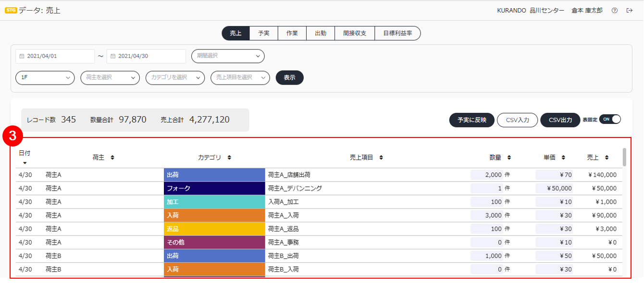
Task: Click the blue 出荷 cell for 荷主B_出荷
Action: 214,256
